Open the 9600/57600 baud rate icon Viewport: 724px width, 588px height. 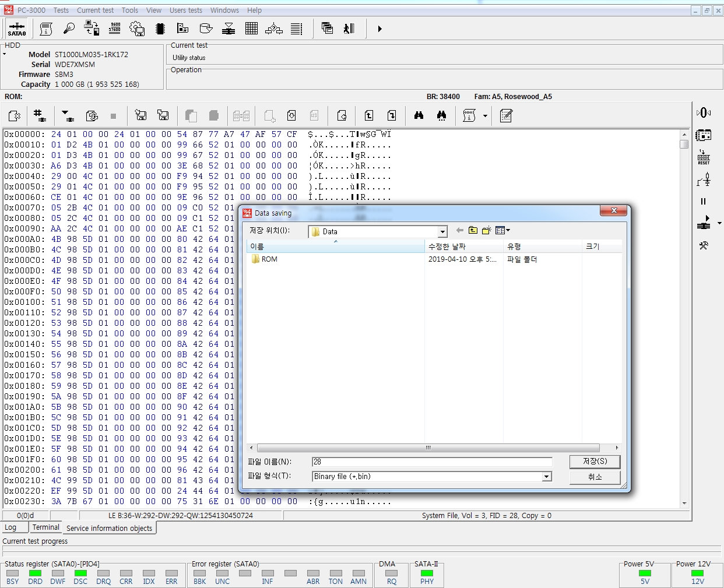point(115,28)
